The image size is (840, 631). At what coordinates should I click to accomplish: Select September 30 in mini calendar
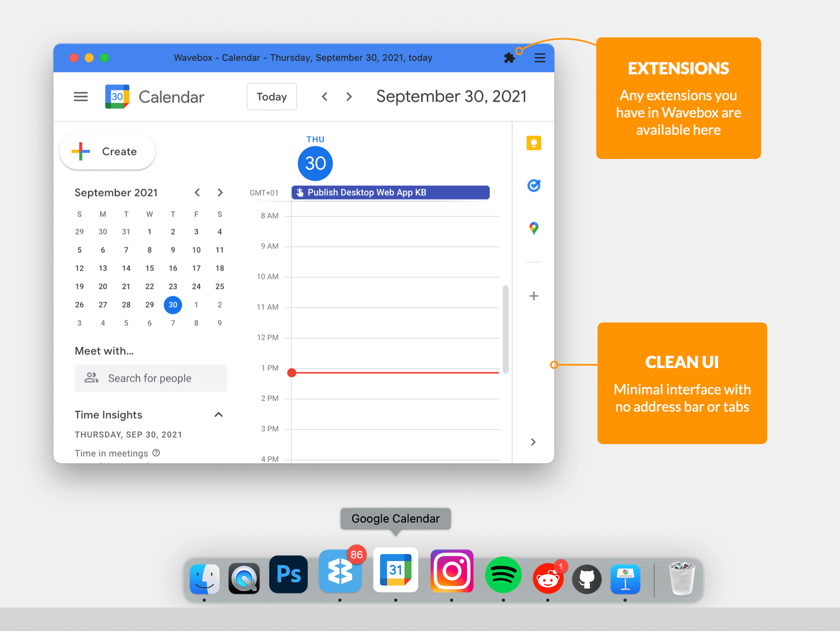pos(173,305)
